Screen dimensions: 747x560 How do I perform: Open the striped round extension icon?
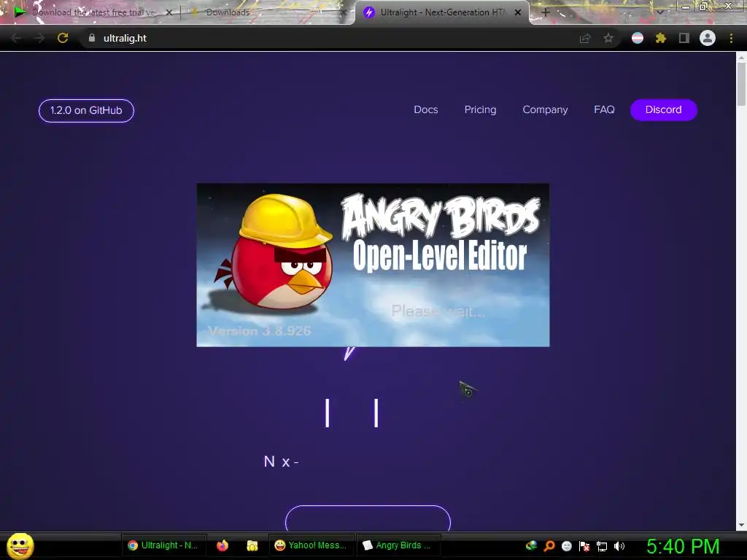click(x=638, y=38)
